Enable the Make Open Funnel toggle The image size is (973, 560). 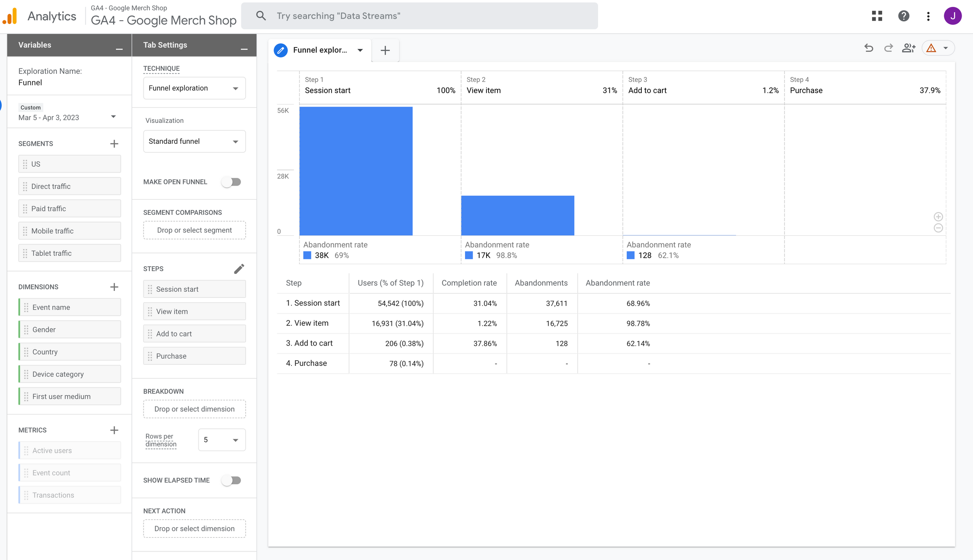[x=231, y=182]
